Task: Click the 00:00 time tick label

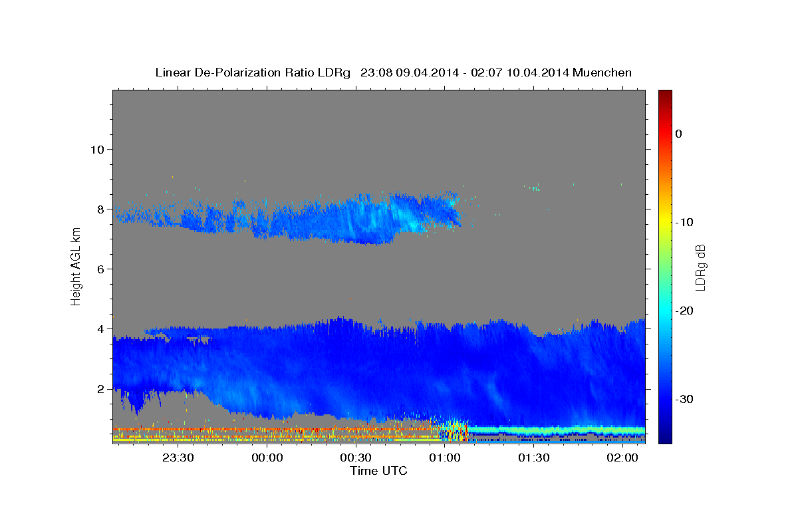Action: tap(267, 458)
